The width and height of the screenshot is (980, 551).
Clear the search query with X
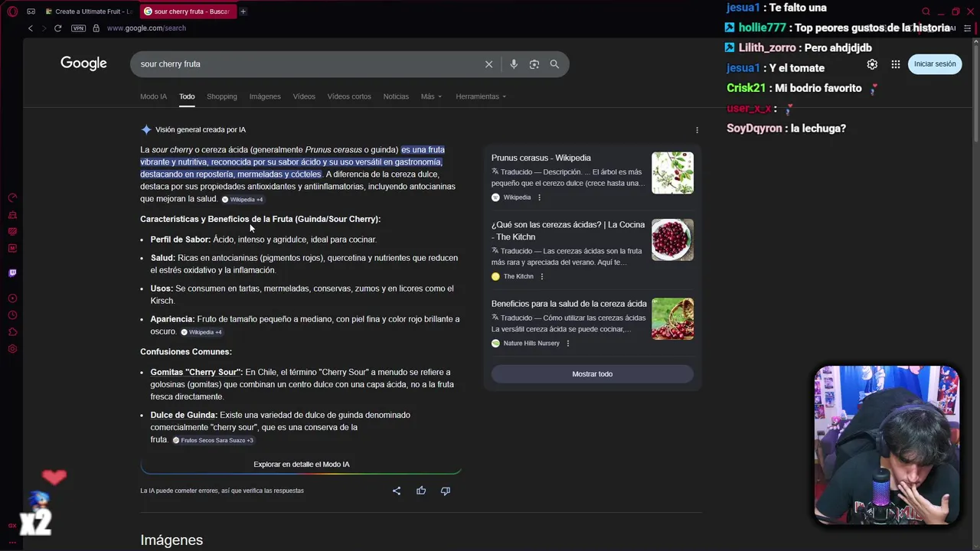(x=488, y=64)
